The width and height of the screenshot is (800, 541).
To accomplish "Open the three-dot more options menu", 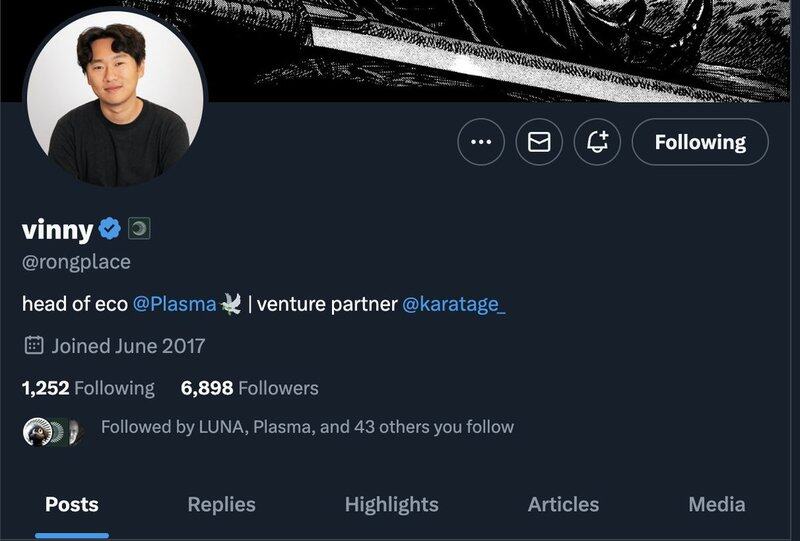I will click(481, 142).
